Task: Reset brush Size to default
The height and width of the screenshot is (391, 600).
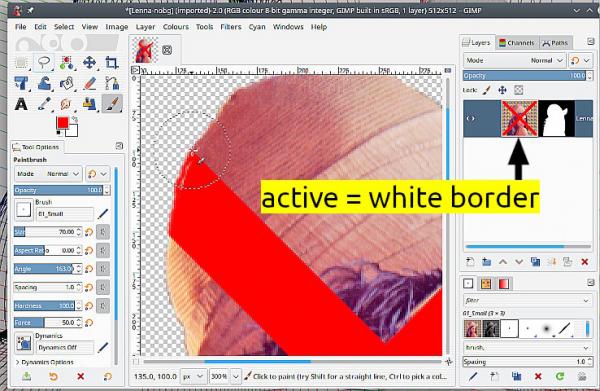Action: 89,232
